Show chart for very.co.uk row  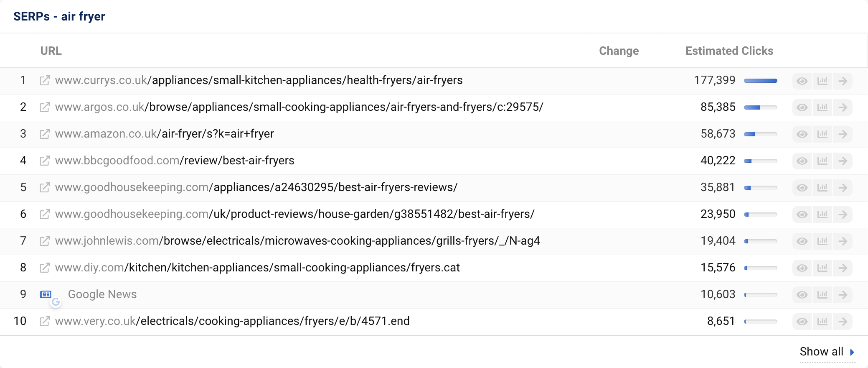pos(822,322)
